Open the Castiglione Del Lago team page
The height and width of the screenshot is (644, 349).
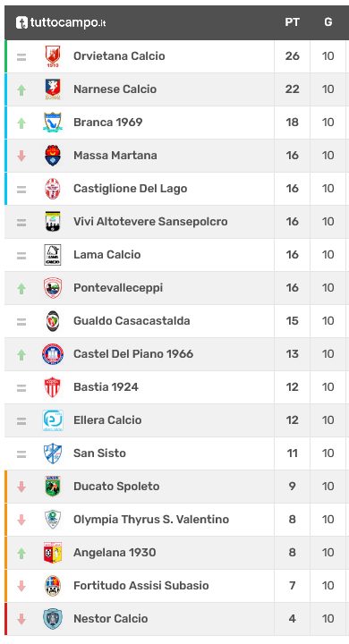(x=131, y=189)
